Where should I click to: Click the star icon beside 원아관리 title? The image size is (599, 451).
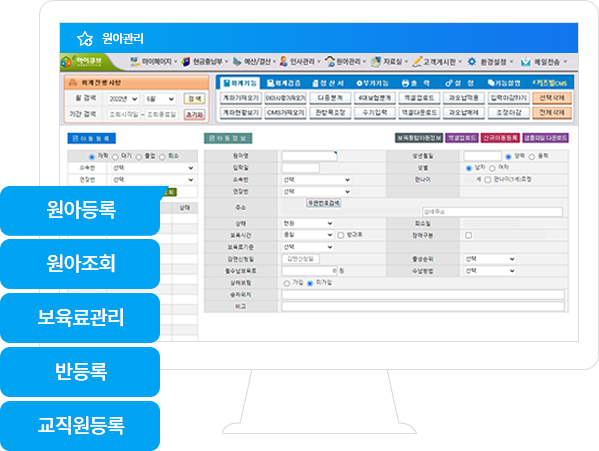(x=85, y=39)
